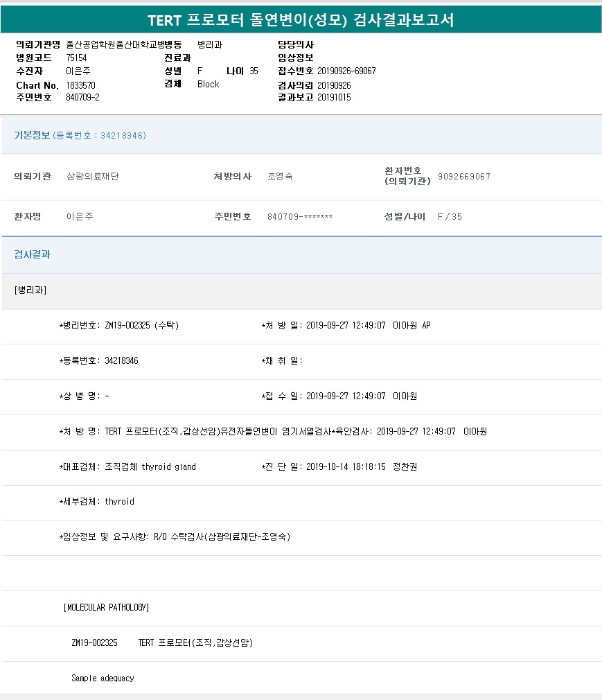602x700 pixels.
Task: Select department text '병리과' in header
Action: point(210,44)
